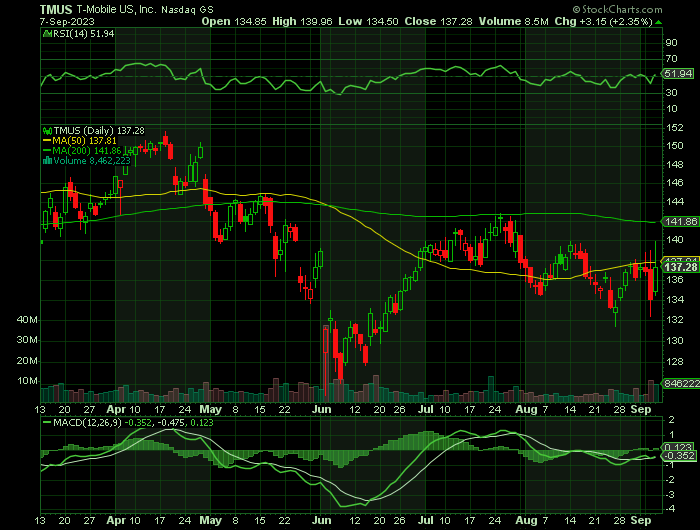700x530 pixels.
Task: Click the -0.352 MACD value tag on axis
Action: [x=680, y=456]
